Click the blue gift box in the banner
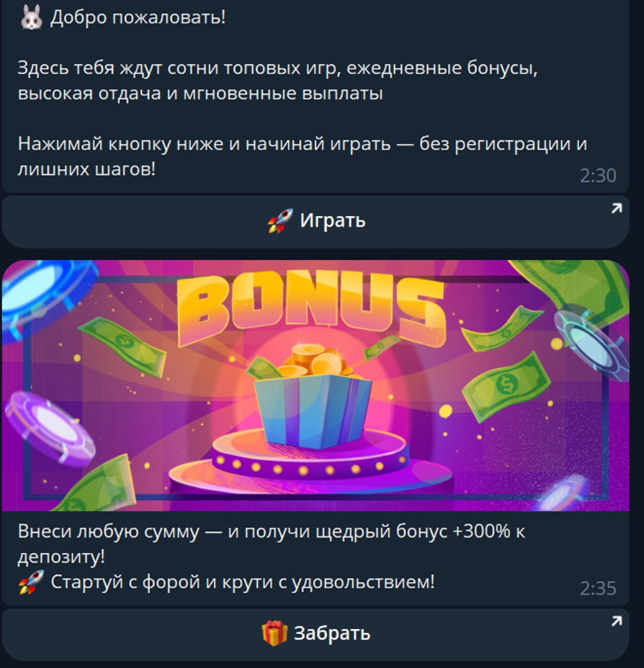This screenshot has height=668, width=644. click(x=313, y=410)
